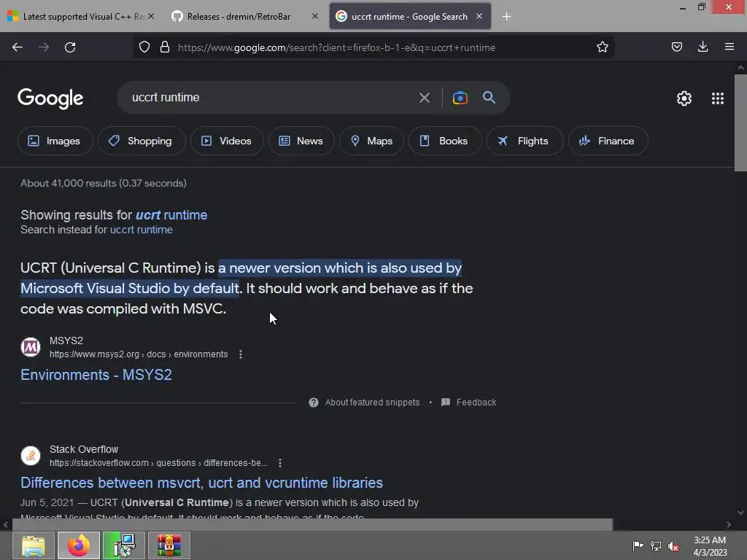This screenshot has height=560, width=747.
Task: Click the scrollbar down arrow
Action: [x=740, y=513]
